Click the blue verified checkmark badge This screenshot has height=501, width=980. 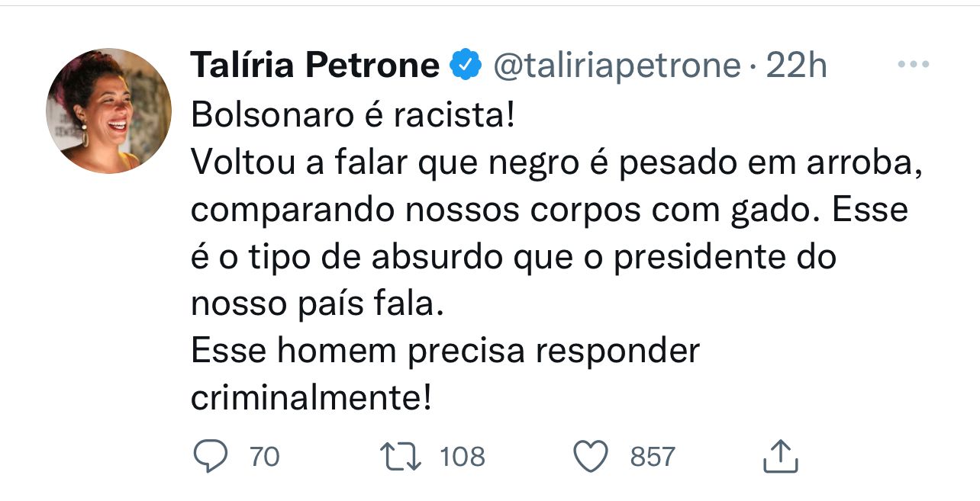tap(466, 66)
